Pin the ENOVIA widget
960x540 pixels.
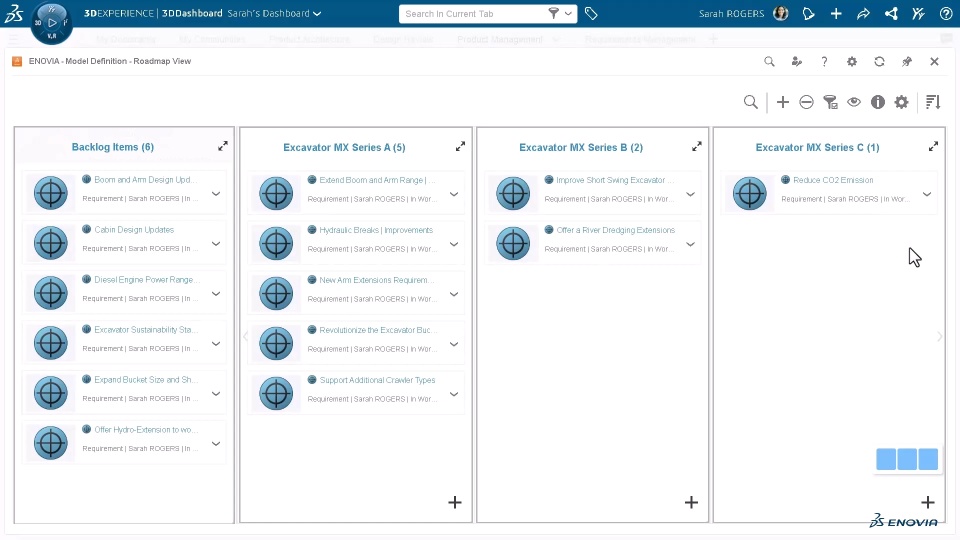(x=907, y=61)
